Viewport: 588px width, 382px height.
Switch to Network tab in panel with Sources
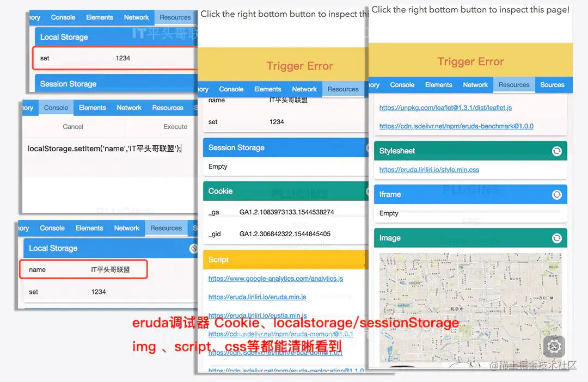point(475,85)
